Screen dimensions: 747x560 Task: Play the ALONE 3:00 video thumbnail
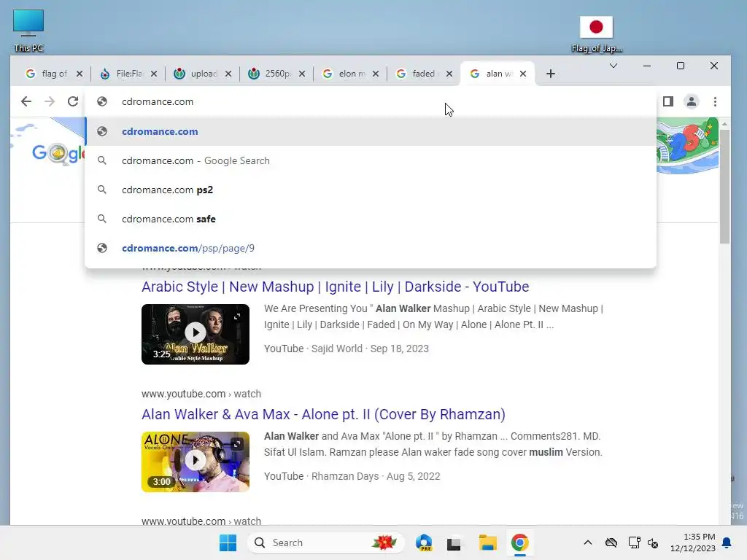click(x=196, y=462)
